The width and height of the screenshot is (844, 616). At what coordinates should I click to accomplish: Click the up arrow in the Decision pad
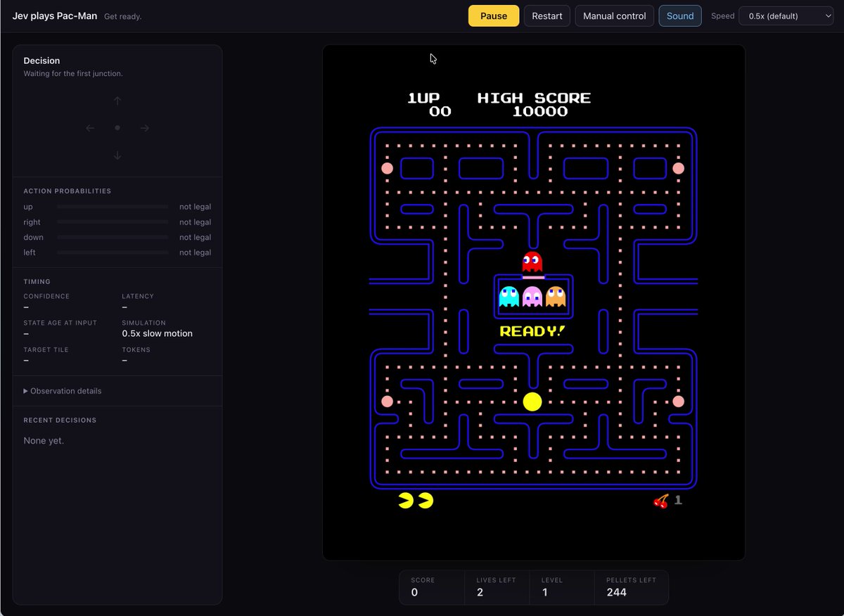(117, 101)
